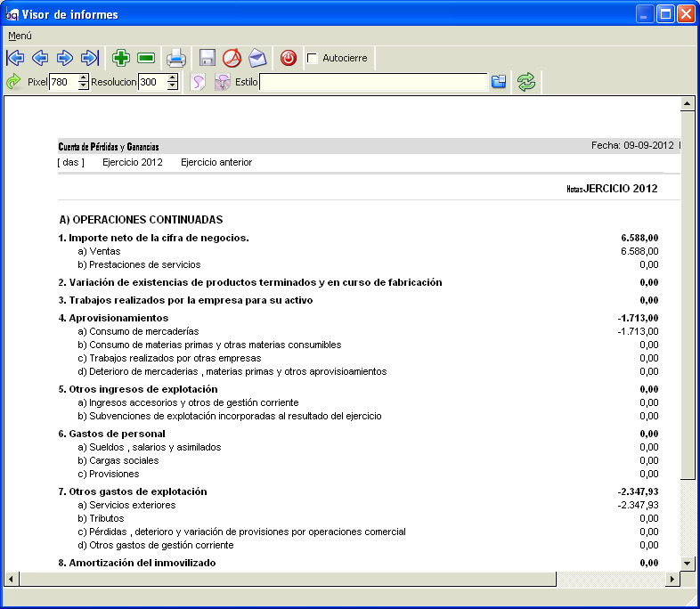Click the Pixel input field showing 780

click(x=64, y=82)
